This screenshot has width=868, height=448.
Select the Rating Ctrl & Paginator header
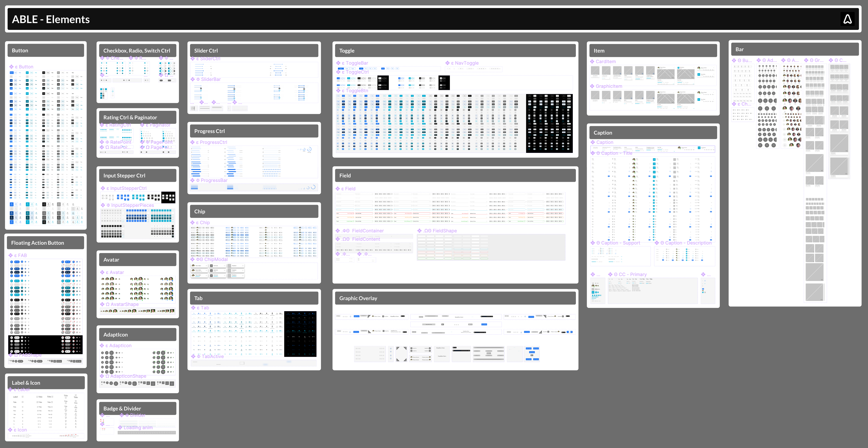[137, 117]
